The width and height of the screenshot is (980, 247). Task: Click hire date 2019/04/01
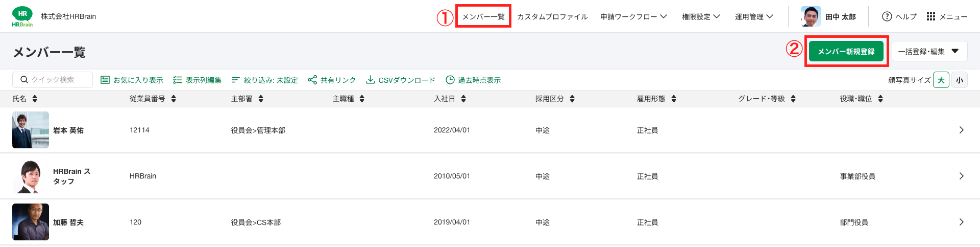[452, 222]
